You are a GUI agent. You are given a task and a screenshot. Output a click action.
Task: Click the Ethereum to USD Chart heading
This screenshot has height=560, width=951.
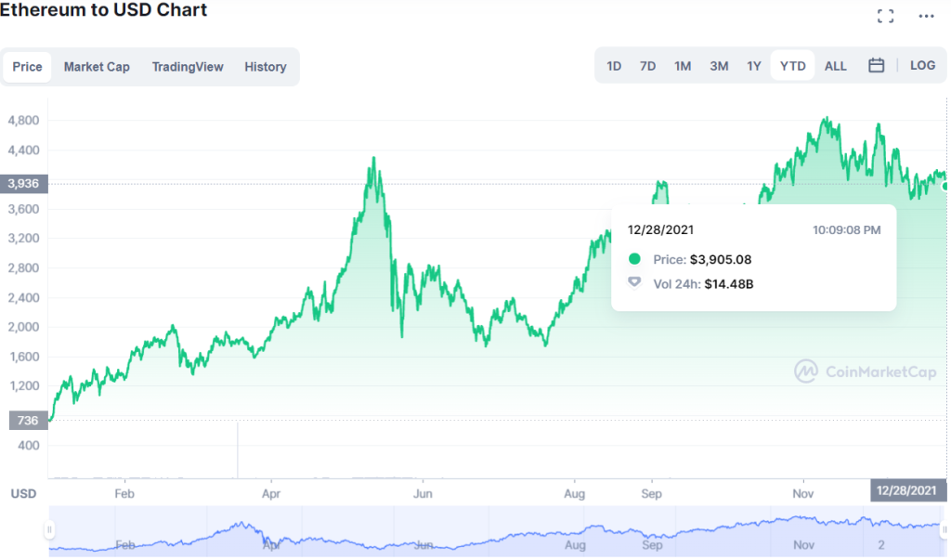[x=103, y=9]
